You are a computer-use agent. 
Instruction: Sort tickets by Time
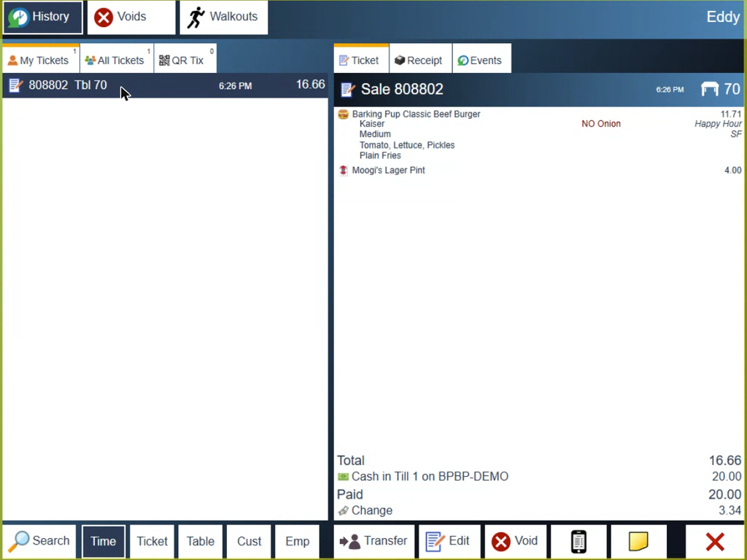pyautogui.click(x=104, y=541)
